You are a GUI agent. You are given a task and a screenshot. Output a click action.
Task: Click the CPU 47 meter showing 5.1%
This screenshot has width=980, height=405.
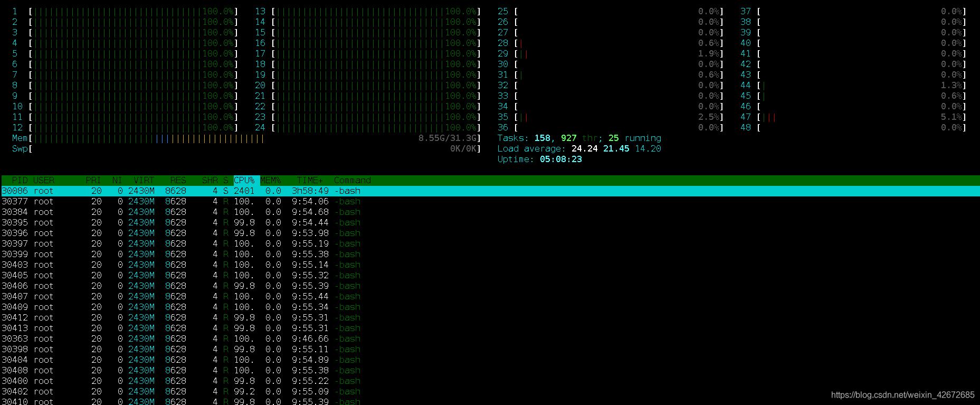[853, 117]
